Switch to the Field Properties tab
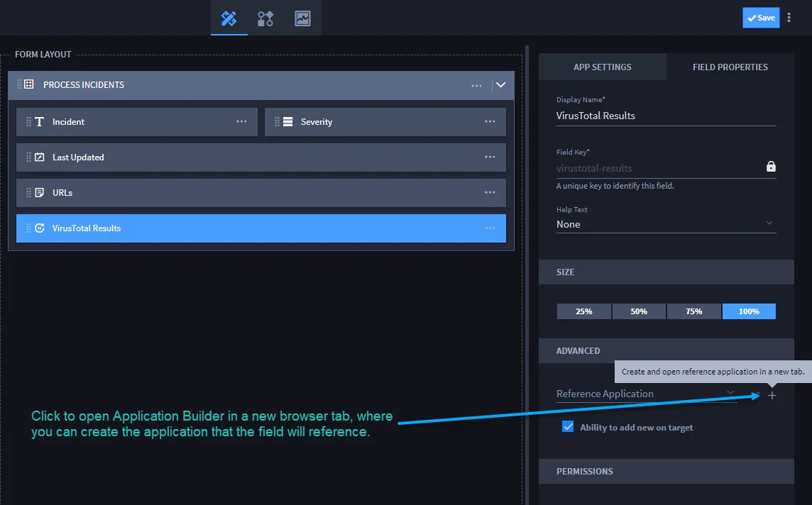Viewport: 812px width, 505px height. [730, 67]
